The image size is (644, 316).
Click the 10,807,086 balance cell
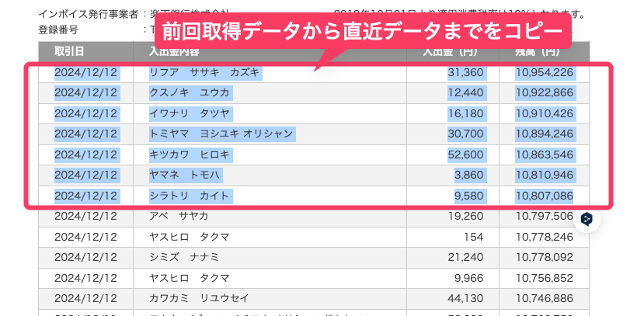point(543,195)
